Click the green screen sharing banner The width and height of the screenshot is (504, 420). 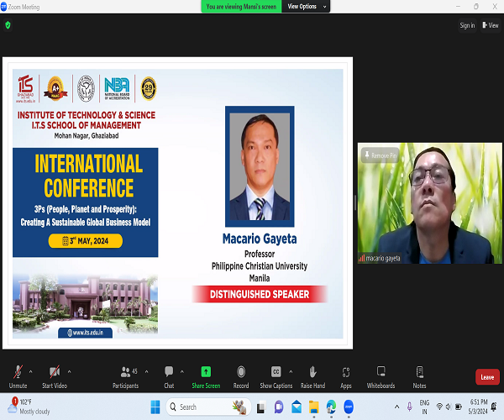pos(241,7)
